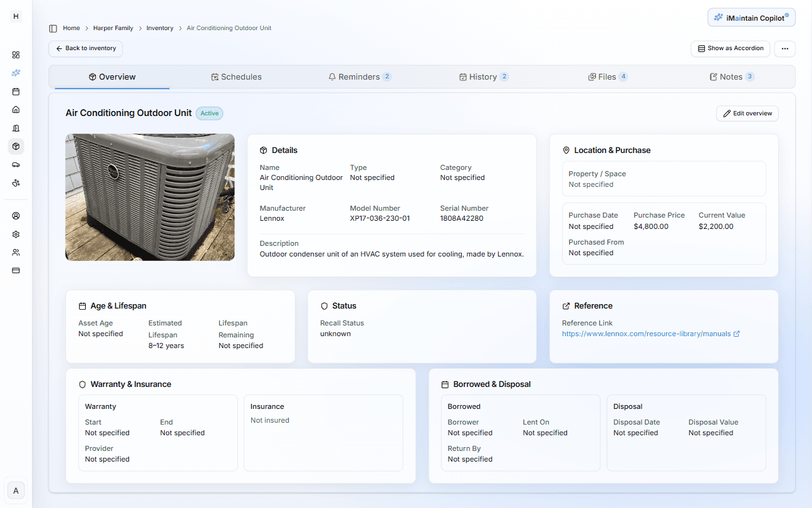Select the inventory box icon in sidebar

(x=16, y=146)
